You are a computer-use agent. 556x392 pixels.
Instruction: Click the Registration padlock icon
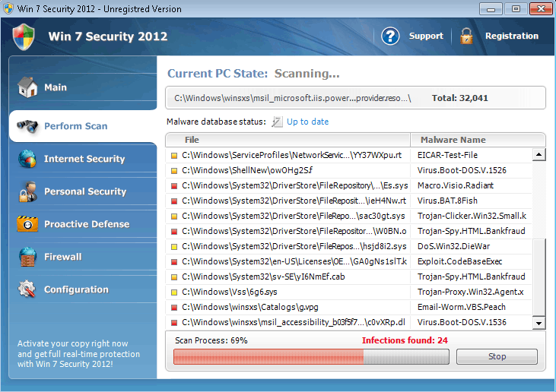point(466,36)
